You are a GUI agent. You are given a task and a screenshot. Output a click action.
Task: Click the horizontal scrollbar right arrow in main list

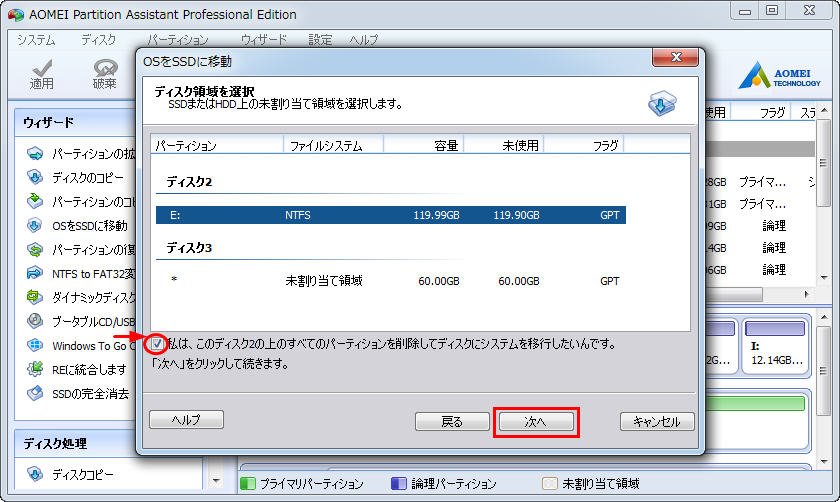[807, 294]
